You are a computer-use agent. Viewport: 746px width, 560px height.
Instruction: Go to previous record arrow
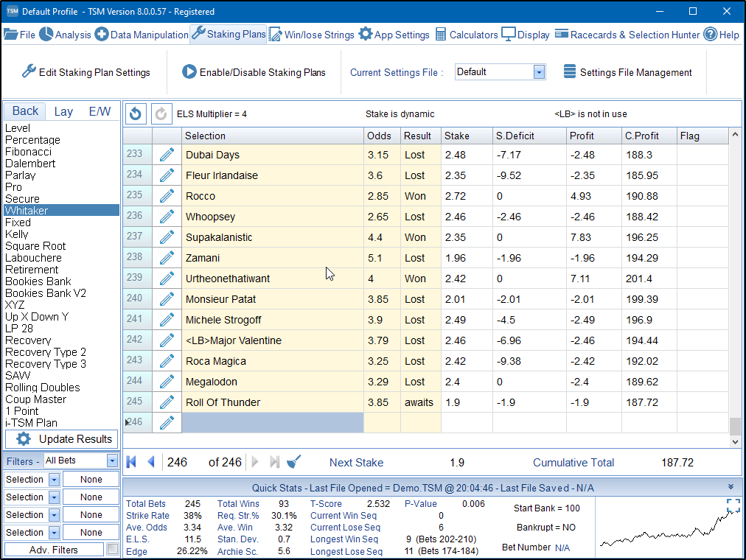pyautogui.click(x=151, y=462)
